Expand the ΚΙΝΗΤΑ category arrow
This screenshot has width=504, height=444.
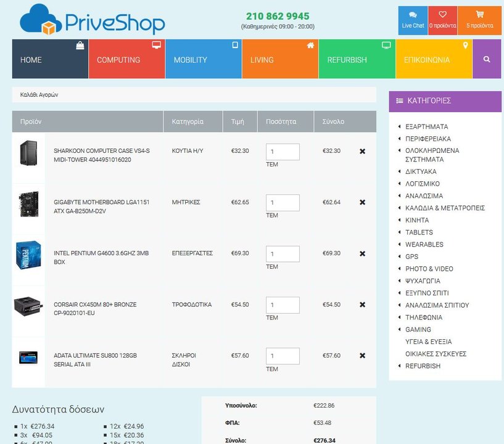(x=400, y=220)
